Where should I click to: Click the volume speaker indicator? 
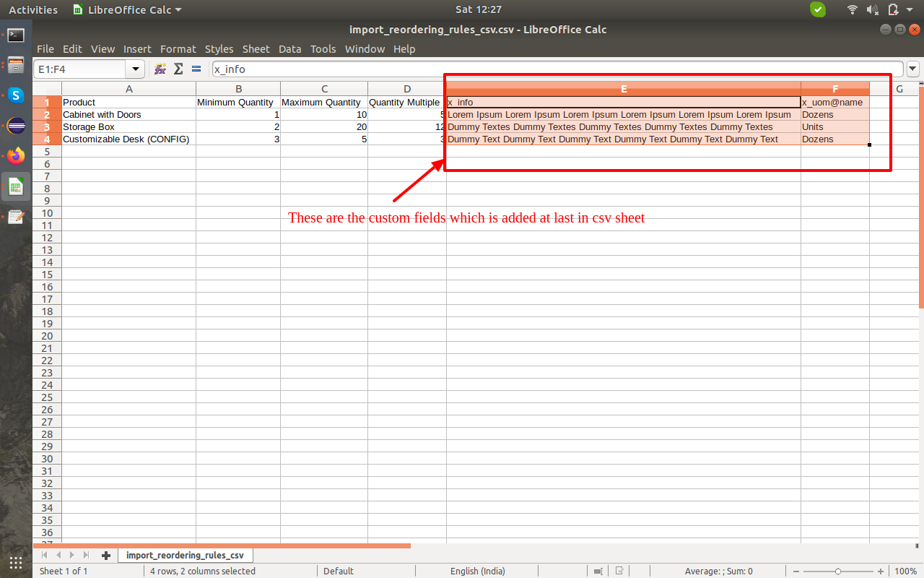click(x=872, y=9)
